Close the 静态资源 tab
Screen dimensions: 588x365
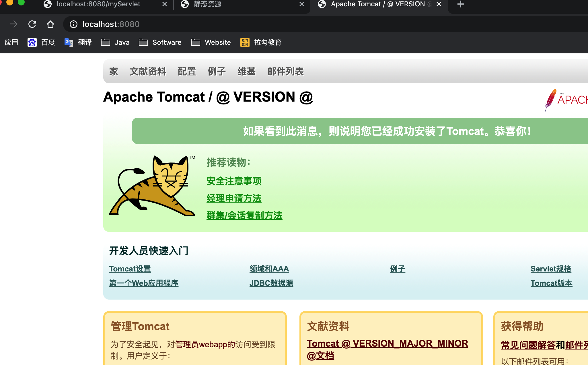point(301,4)
